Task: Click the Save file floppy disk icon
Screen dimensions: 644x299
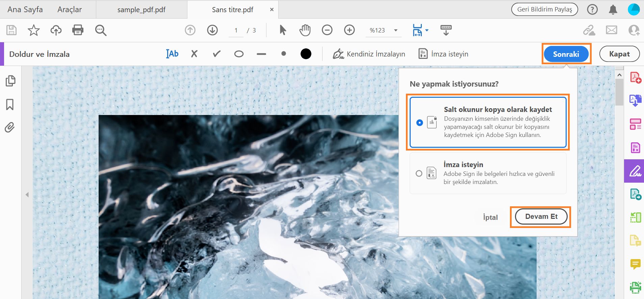Action: (11, 30)
